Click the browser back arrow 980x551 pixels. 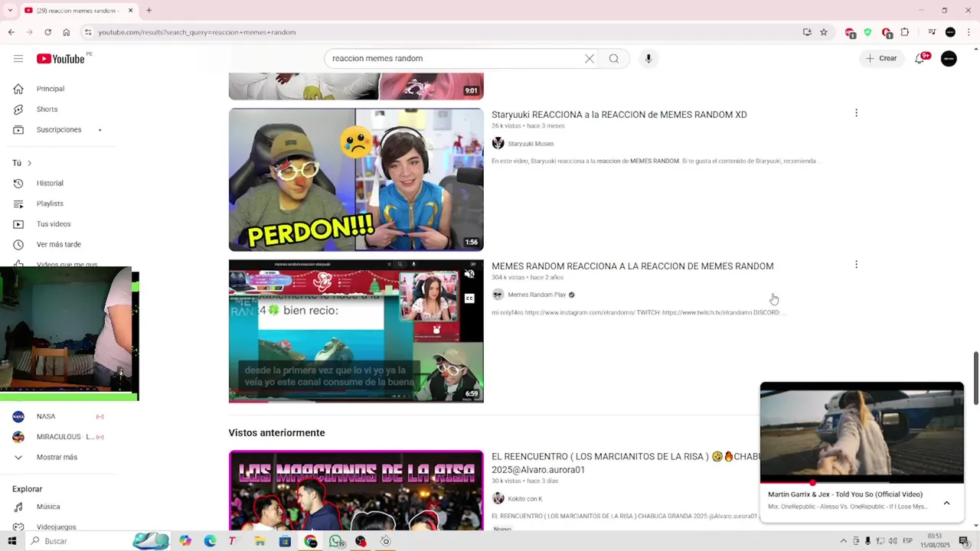[11, 32]
